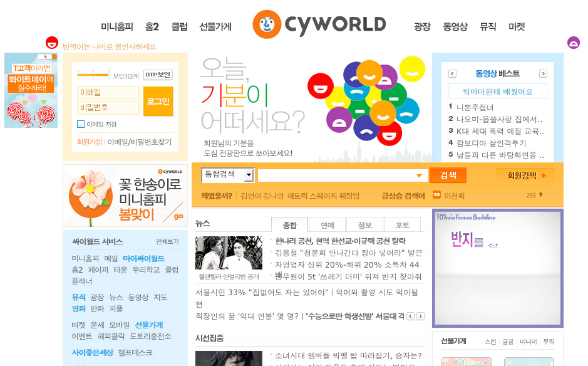Focus the 이메일 input field
This screenshot has width=588, height=366.
point(108,92)
